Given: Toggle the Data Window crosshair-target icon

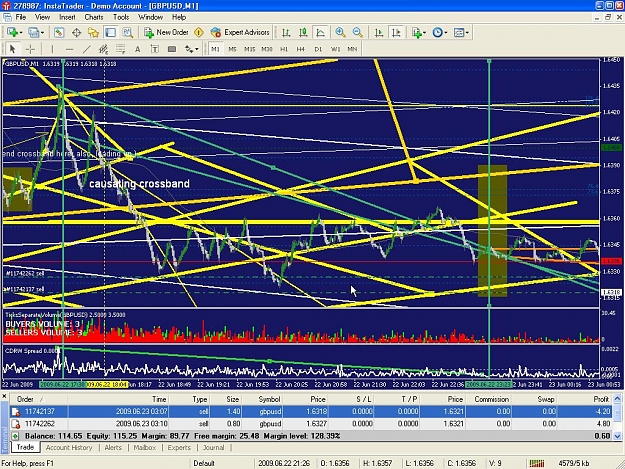Looking at the screenshot, I should [76, 32].
